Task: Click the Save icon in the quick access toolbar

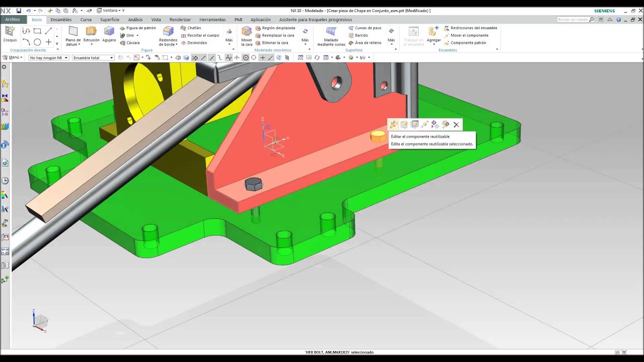Action: pyautogui.click(x=19, y=11)
